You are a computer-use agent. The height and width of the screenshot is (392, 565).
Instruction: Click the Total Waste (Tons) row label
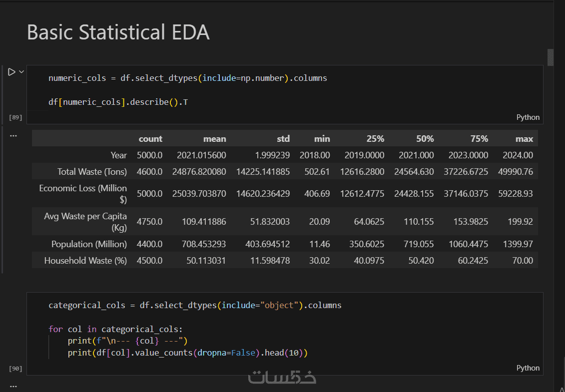coord(92,171)
